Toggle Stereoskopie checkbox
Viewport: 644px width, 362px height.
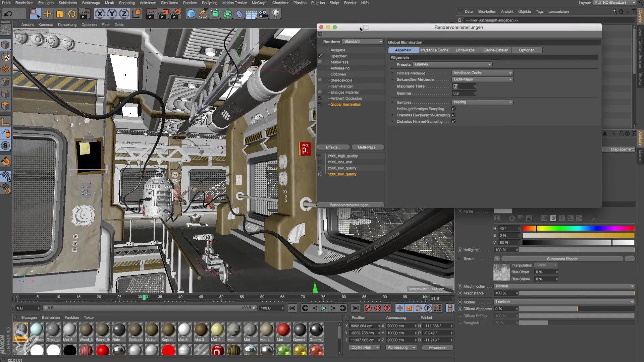tap(320, 80)
